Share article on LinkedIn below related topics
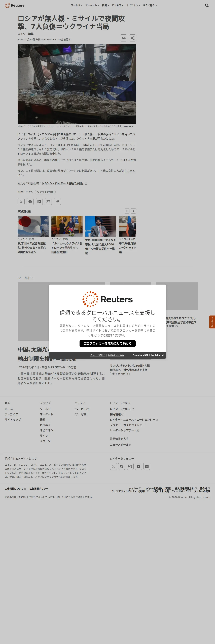This screenshot has width=215, height=644. point(39,201)
